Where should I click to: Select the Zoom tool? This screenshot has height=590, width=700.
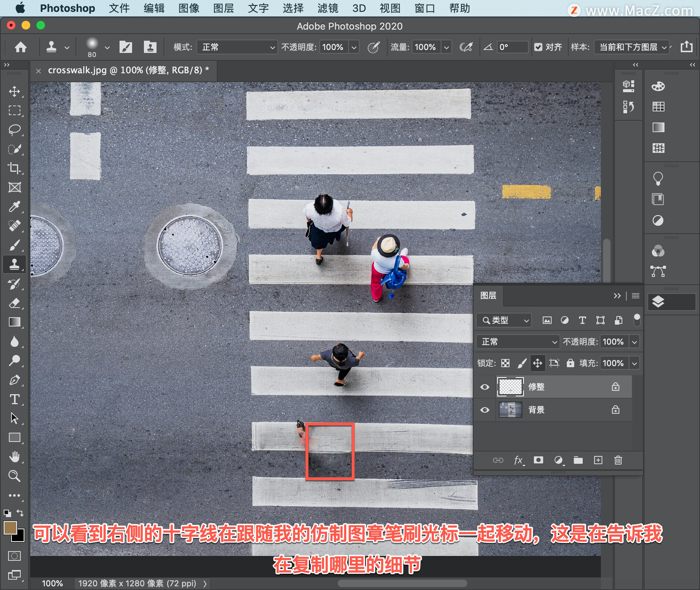click(x=14, y=476)
